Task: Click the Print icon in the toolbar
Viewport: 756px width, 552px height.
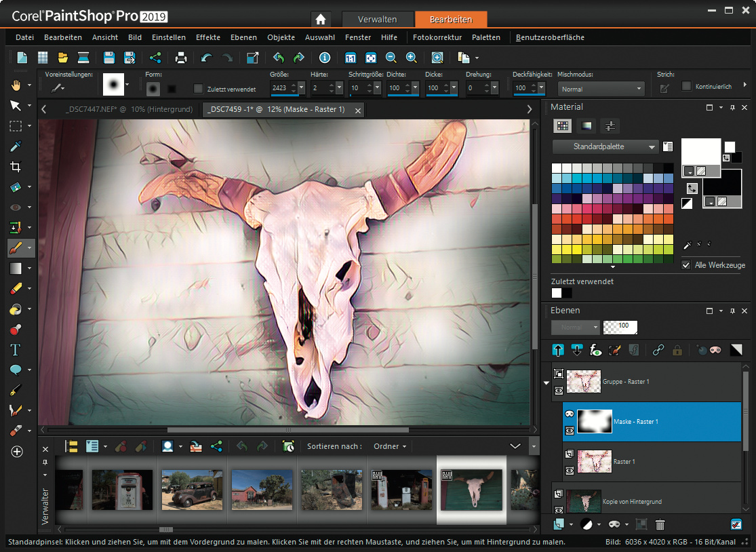Action: [181, 58]
